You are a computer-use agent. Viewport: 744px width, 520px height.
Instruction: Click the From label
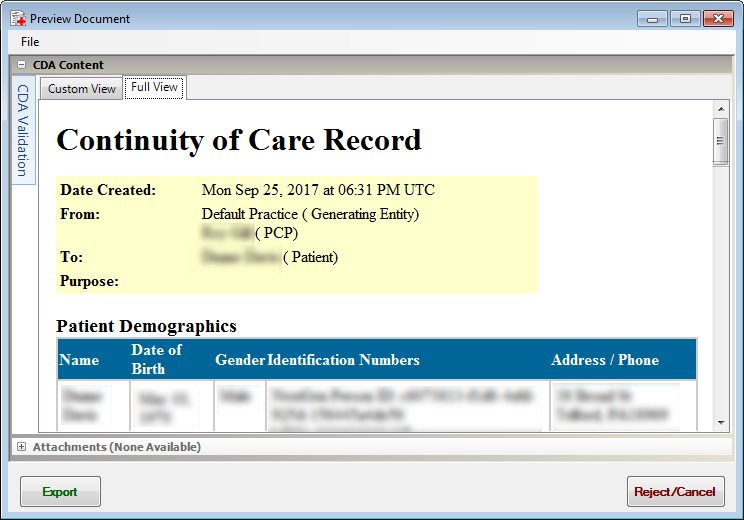coord(80,214)
